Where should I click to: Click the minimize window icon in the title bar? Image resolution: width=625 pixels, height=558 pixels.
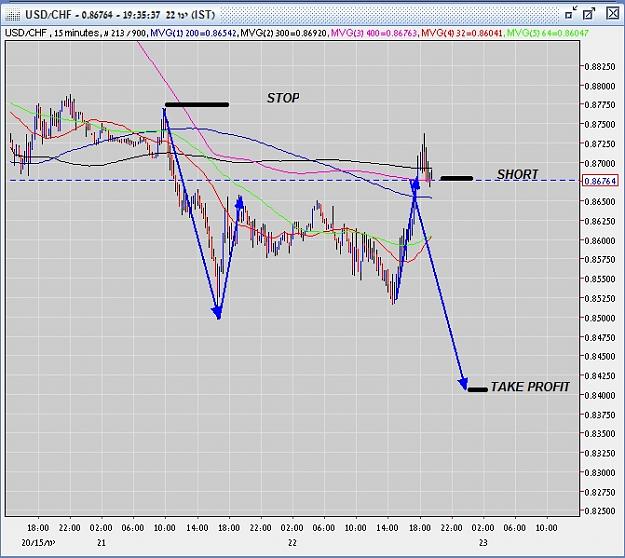571,14
